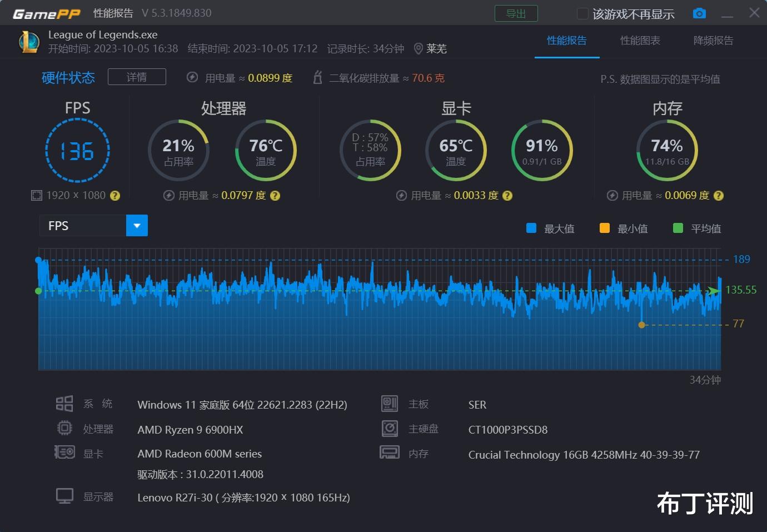Click the Lenovo R27i-30 monitor text
The image size is (767, 532).
243,498
